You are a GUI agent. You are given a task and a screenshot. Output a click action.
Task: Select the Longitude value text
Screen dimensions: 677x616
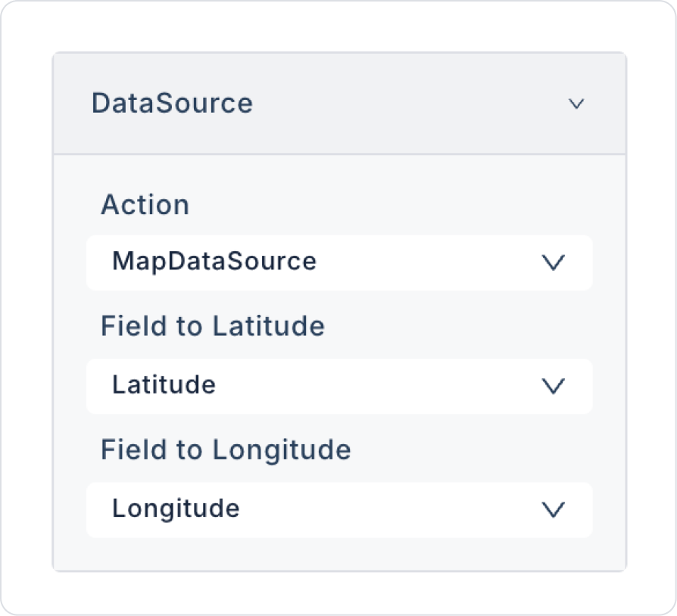[x=176, y=509]
